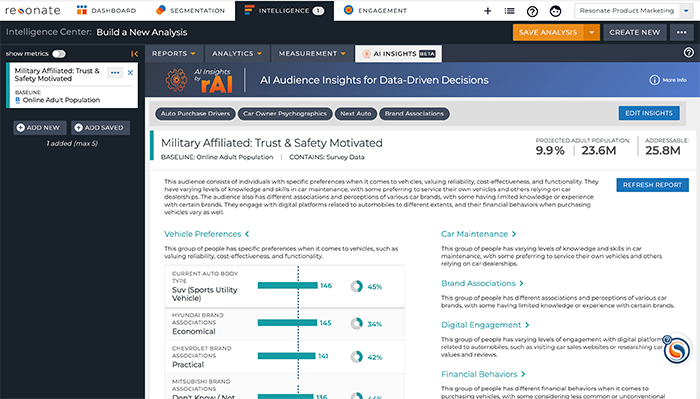Open the Dashboard tab
700x399 pixels.
coord(106,10)
